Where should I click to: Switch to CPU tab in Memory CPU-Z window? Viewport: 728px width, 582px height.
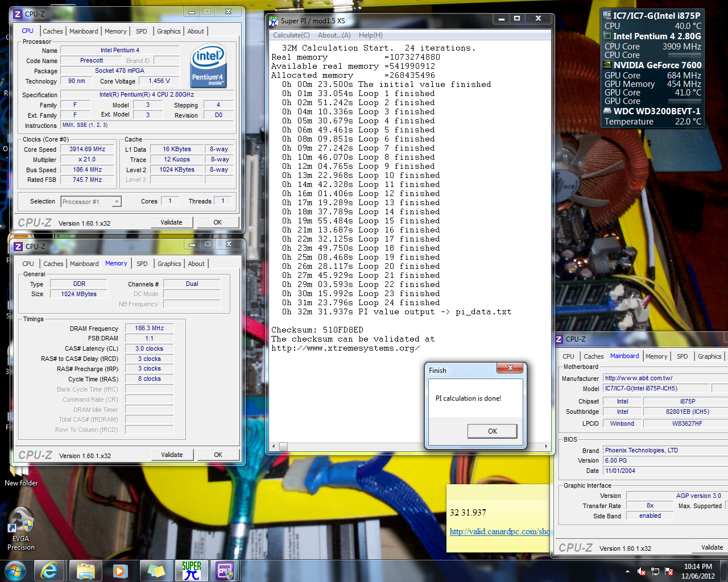coord(28,264)
